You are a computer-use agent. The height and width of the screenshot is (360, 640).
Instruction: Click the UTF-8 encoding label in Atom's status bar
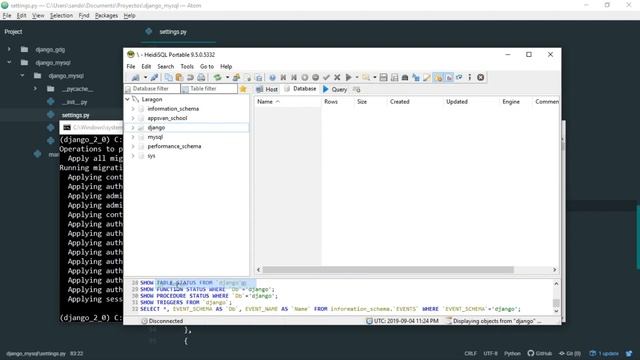[x=490, y=353]
